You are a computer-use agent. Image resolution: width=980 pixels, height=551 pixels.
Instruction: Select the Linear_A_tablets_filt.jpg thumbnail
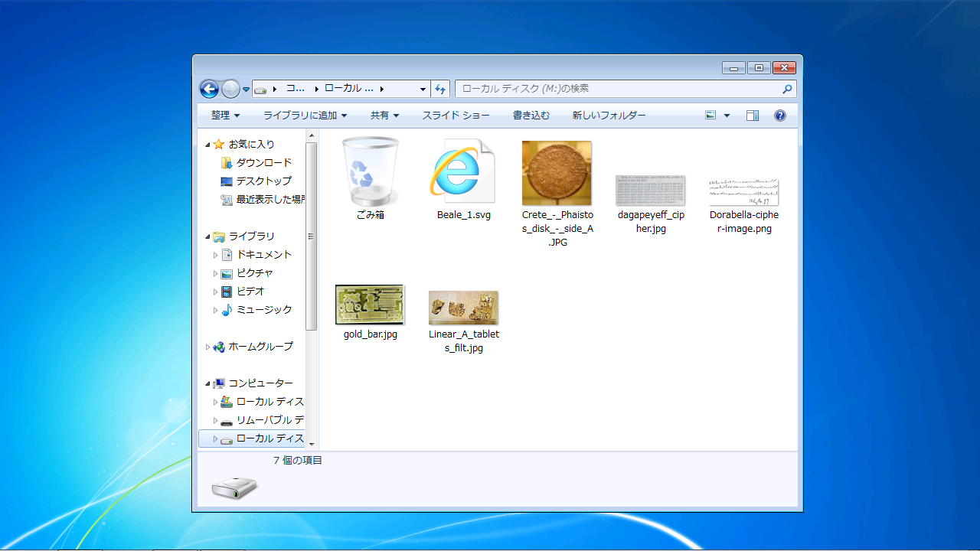click(463, 308)
